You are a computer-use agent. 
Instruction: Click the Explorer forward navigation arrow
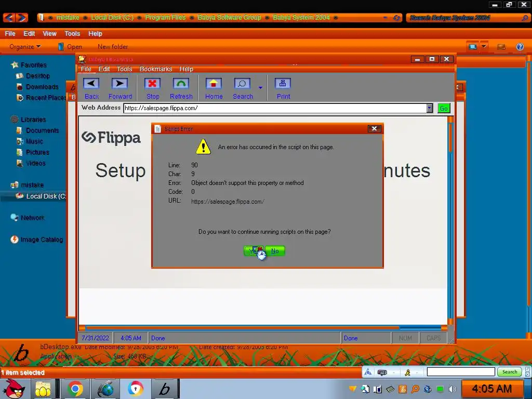tap(21, 17)
